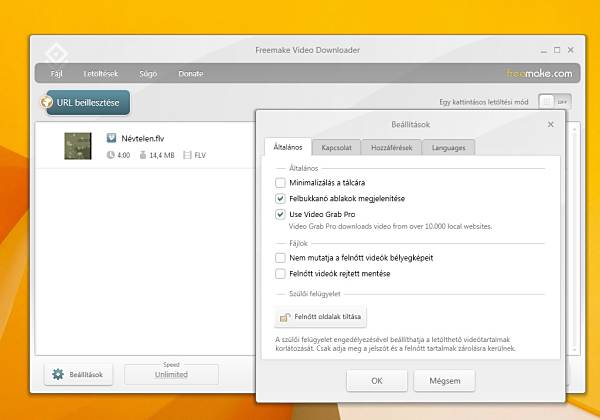Click the gear icon on the Beállítások button
The image size is (600, 420).
[58, 375]
